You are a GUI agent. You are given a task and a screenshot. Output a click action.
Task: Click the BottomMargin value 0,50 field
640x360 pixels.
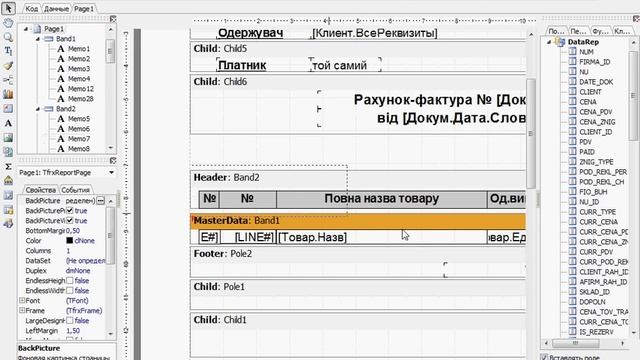point(85,231)
